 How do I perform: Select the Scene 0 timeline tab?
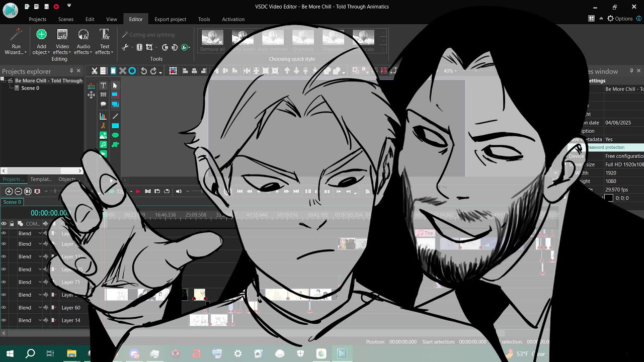tap(12, 202)
